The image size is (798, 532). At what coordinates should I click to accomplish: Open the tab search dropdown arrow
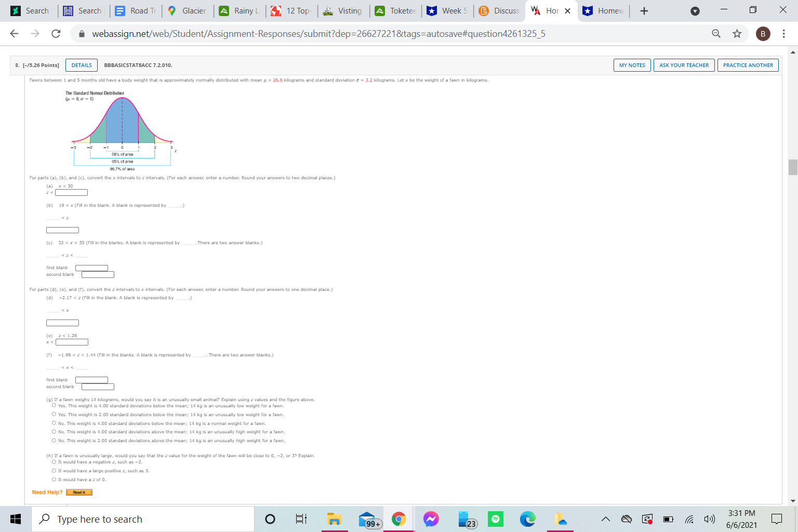point(695,11)
